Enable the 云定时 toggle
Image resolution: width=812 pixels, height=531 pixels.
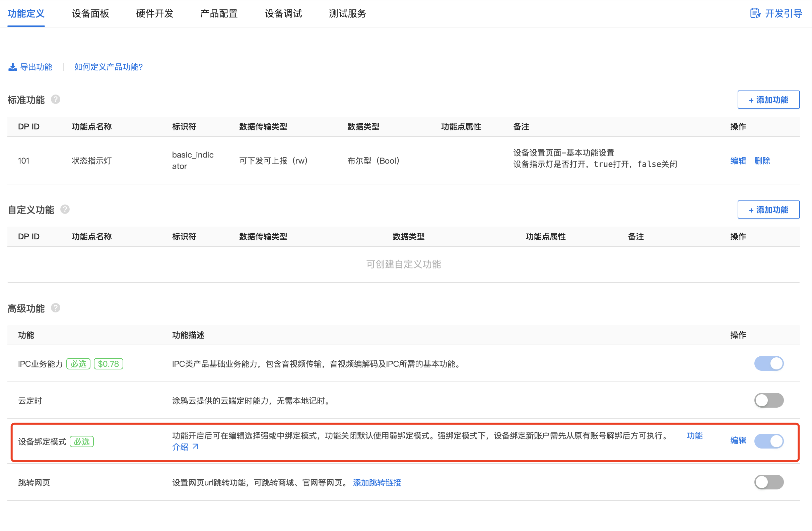tap(769, 400)
